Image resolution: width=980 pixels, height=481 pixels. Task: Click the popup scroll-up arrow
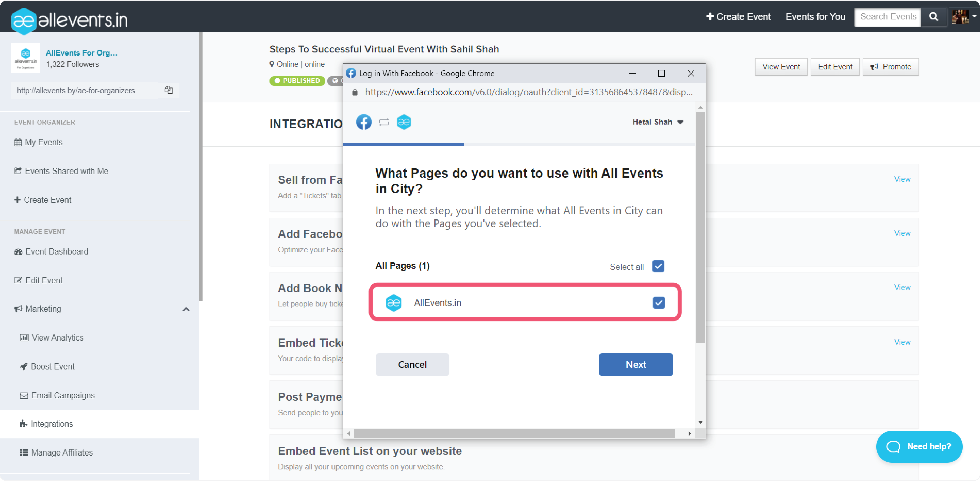[700, 108]
